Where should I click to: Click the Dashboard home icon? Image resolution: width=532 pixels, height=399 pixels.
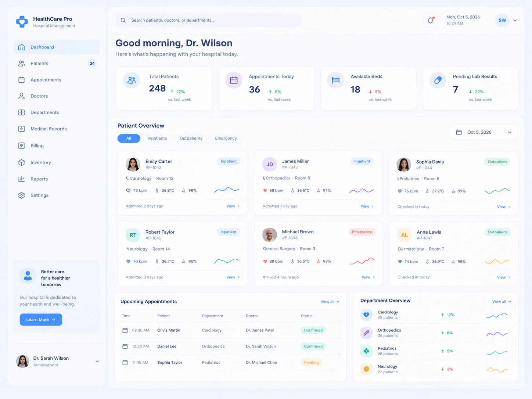pyautogui.click(x=22, y=47)
